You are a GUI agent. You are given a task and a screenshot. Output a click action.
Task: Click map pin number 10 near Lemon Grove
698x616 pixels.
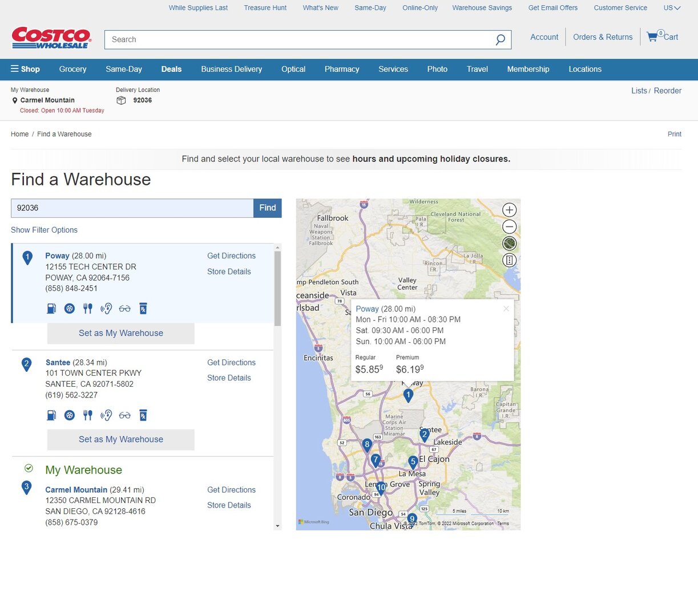381,488
